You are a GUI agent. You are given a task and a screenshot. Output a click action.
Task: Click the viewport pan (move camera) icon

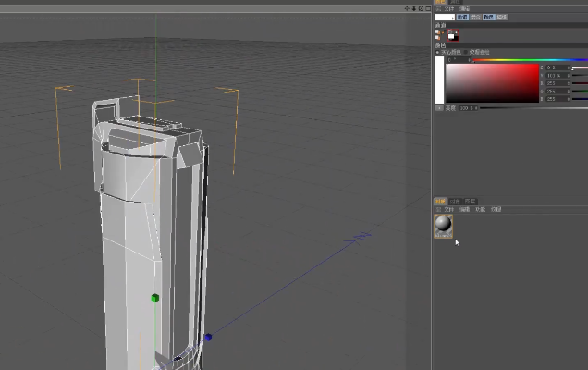click(x=407, y=8)
